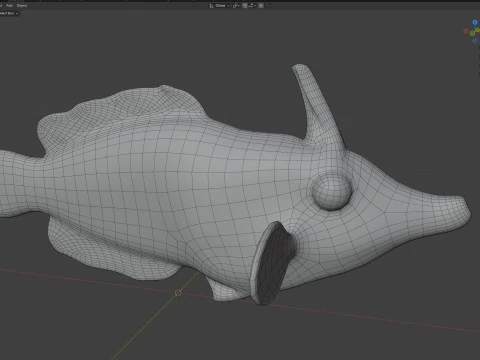480x360 pixels.
Task: Toggle proportional editing
Action: coord(261,6)
